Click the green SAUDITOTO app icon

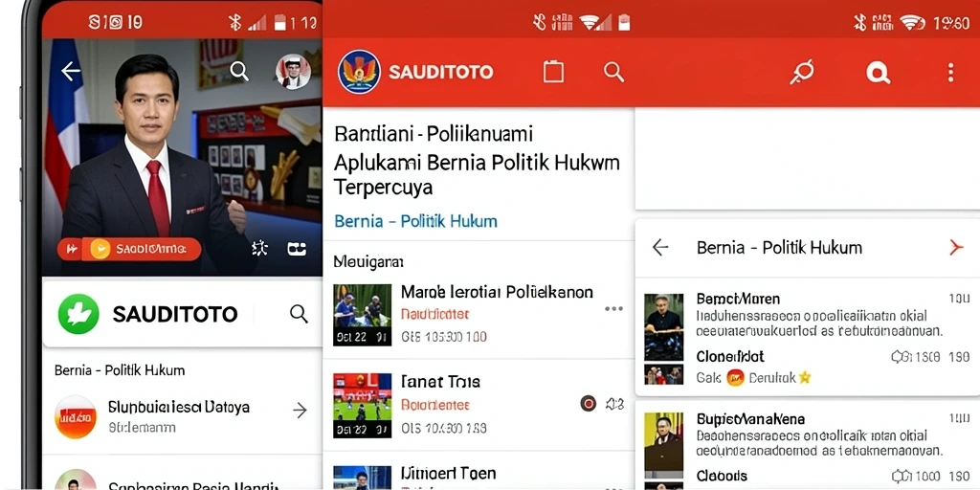[x=78, y=314]
